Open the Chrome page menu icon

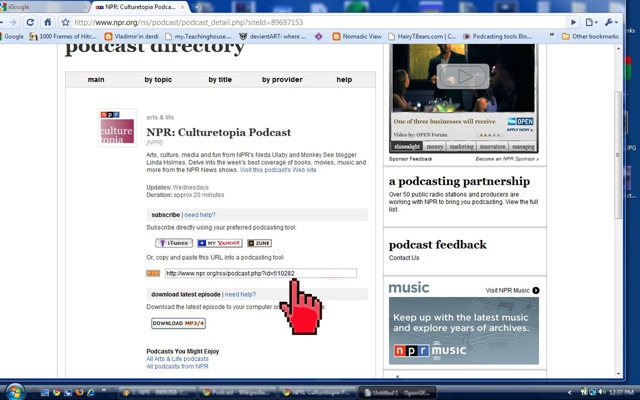591,22
